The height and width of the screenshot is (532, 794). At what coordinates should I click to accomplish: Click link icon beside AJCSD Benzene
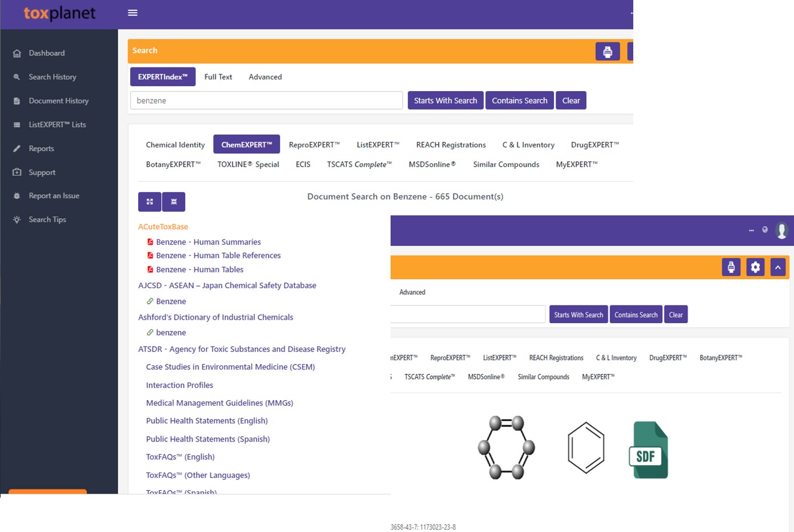[150, 301]
